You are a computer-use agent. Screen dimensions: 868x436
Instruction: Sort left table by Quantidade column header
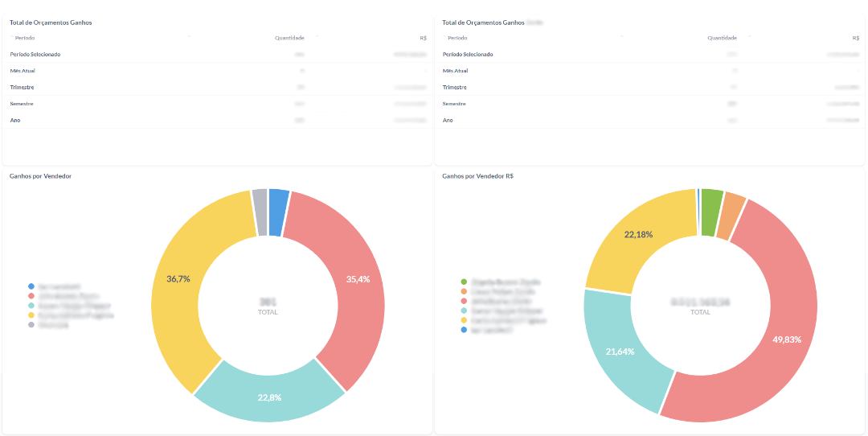[289, 38]
